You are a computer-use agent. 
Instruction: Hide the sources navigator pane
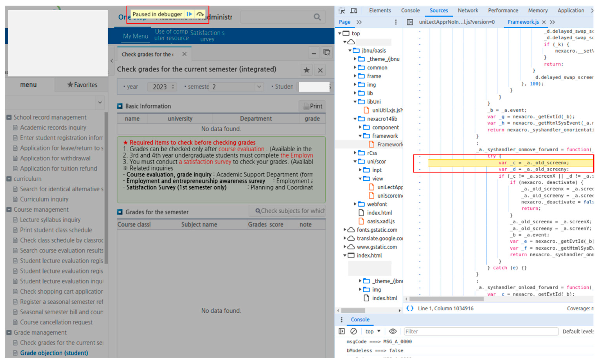point(410,22)
